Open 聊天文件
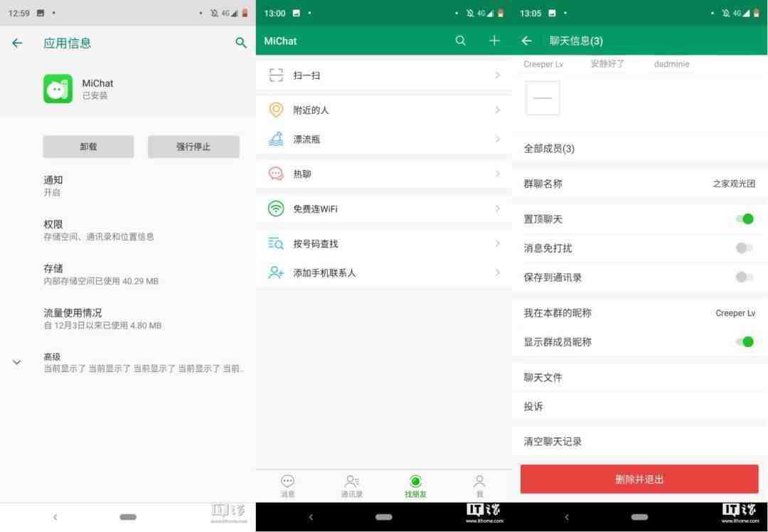The image size is (768, 532). tap(640, 377)
